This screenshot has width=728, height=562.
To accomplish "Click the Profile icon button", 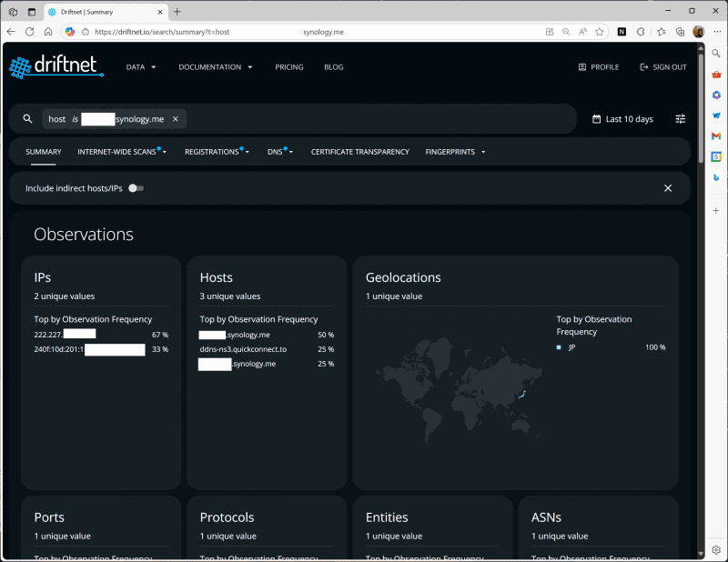I will 582,67.
